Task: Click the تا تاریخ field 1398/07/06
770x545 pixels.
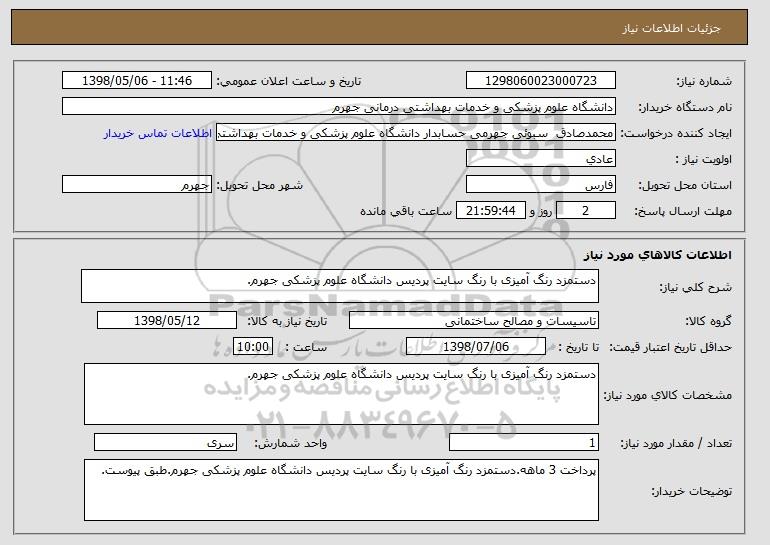Action: pyautogui.click(x=476, y=347)
